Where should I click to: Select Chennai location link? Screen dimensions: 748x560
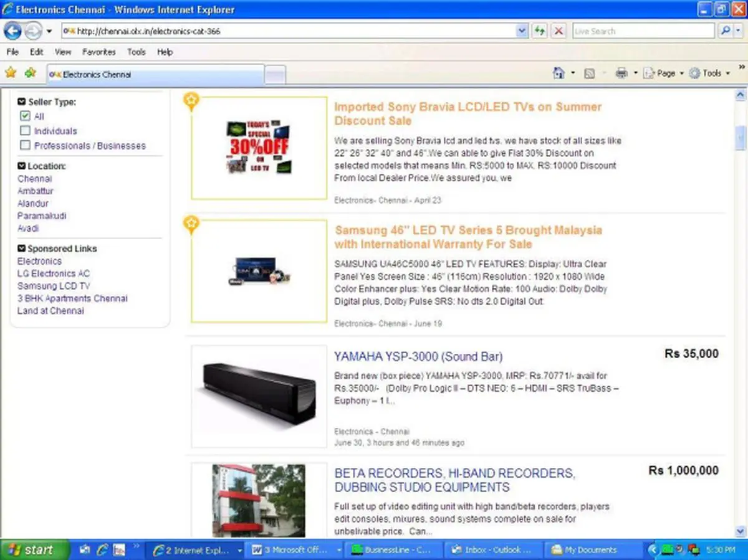(35, 179)
